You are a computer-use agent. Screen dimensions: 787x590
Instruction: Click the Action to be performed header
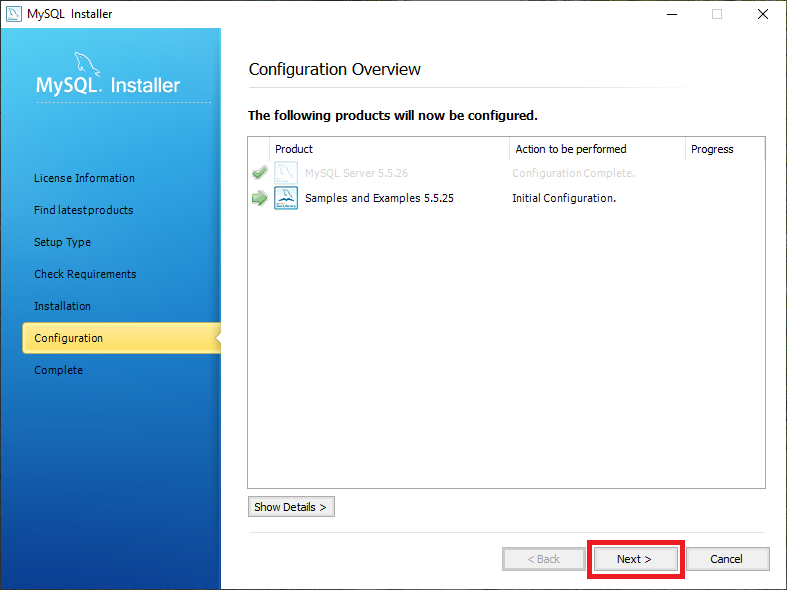coord(597,149)
